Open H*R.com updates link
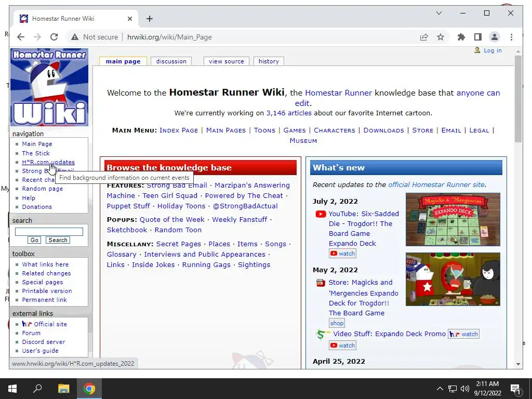The image size is (532, 399). coord(48,162)
